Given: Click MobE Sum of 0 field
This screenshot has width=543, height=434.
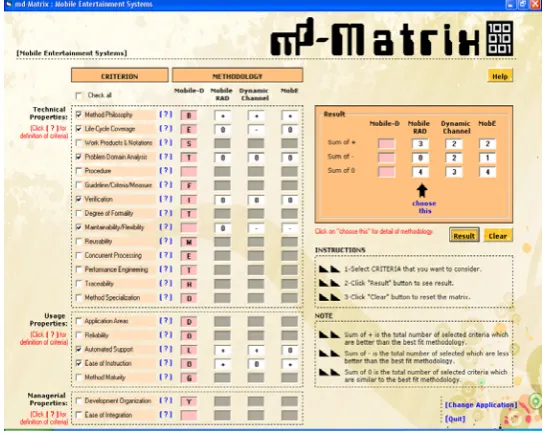Looking at the screenshot, I should tap(487, 172).
